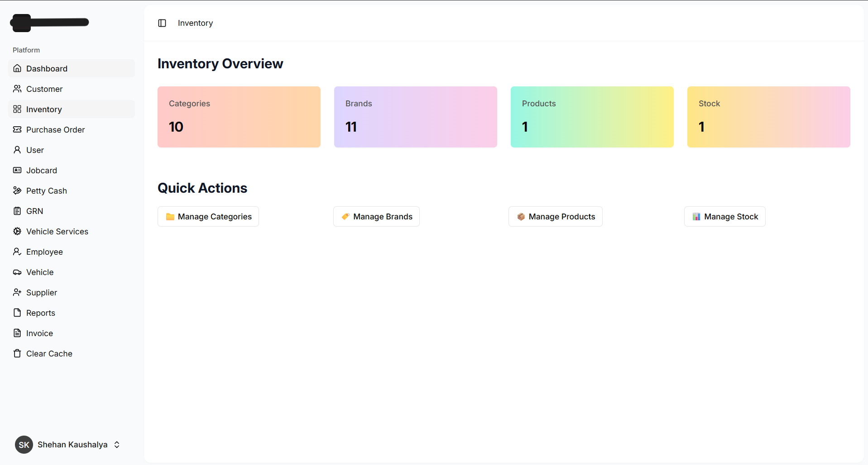Open the Purchase Order menu item
This screenshot has width=868, height=465.
pos(55,130)
